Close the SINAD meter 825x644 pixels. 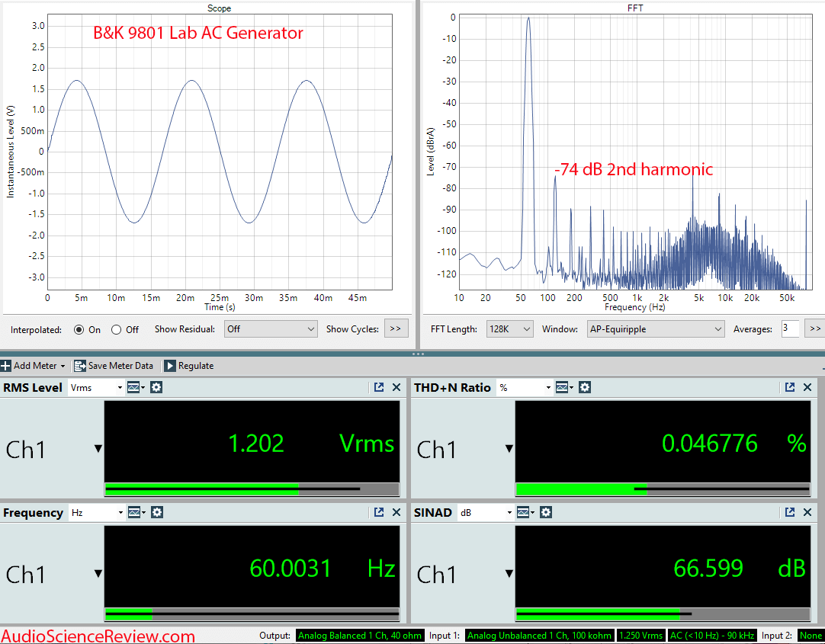(x=807, y=512)
